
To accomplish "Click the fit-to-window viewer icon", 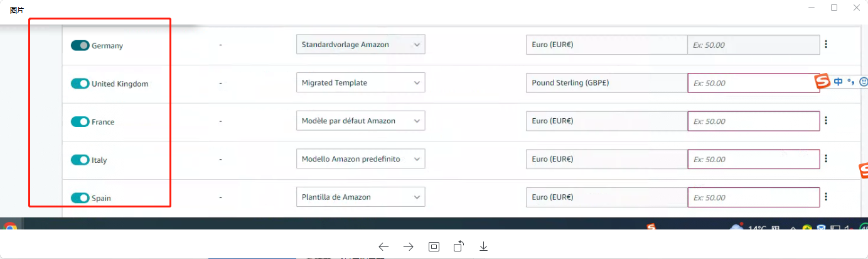I will 434,246.
